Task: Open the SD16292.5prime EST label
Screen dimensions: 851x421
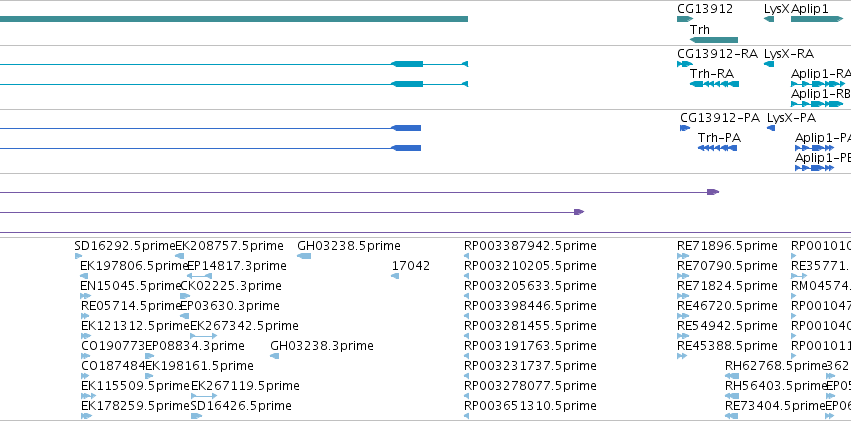Action: pyautogui.click(x=125, y=246)
